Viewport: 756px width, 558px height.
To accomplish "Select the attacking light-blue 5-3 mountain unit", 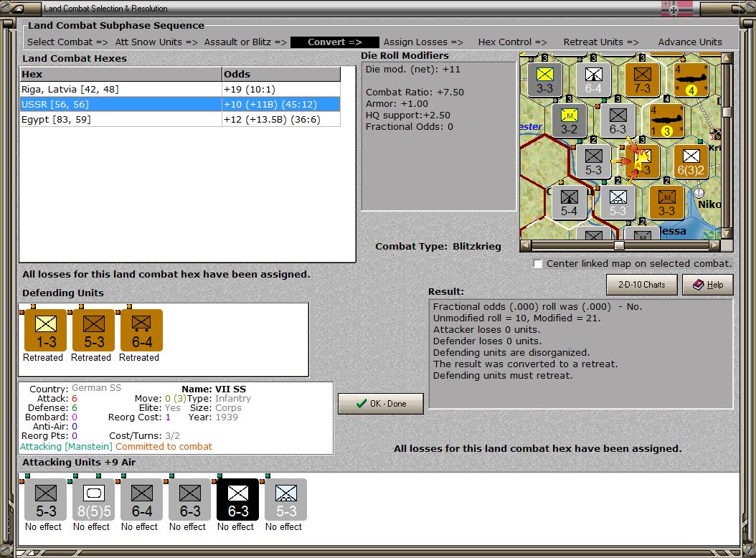I will (286, 500).
